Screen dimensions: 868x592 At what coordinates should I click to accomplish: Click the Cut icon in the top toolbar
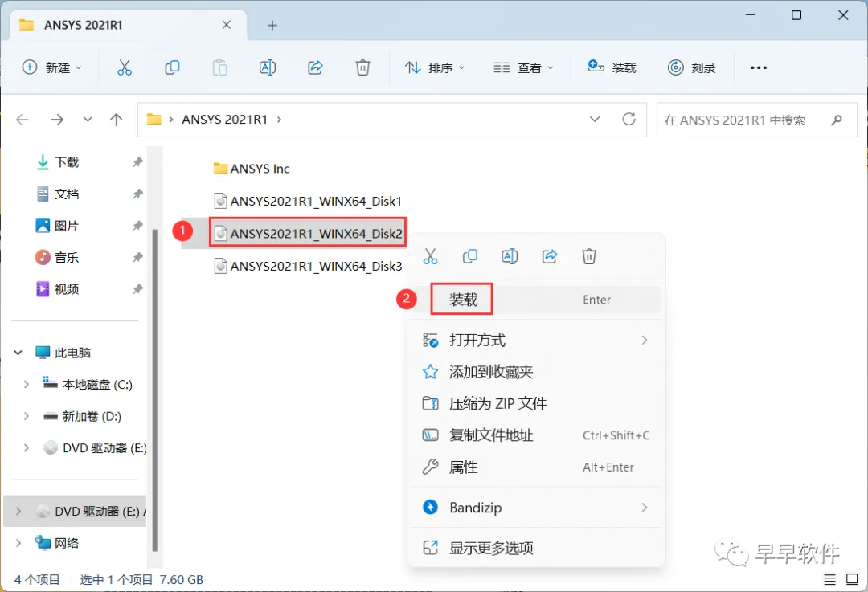point(125,67)
